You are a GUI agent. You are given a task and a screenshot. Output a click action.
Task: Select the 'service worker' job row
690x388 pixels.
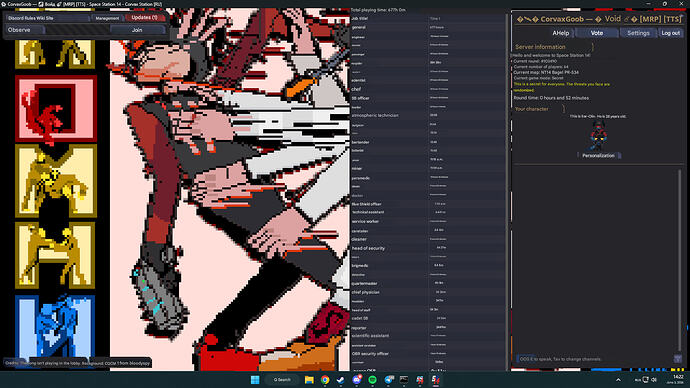point(428,221)
